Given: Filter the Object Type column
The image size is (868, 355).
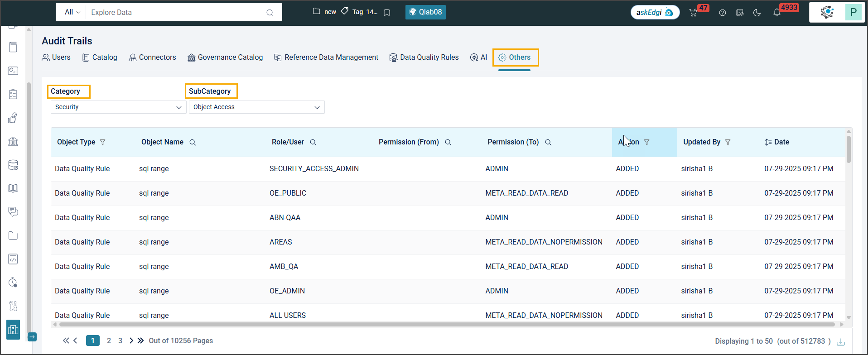Looking at the screenshot, I should pyautogui.click(x=103, y=142).
